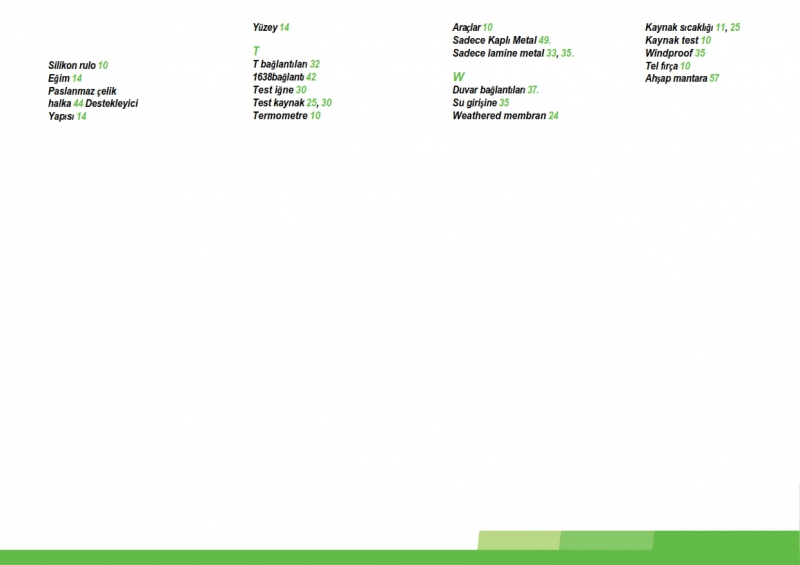Click page 42 link beside 1638bağlantı
This screenshot has height=565, width=800.
[311, 77]
